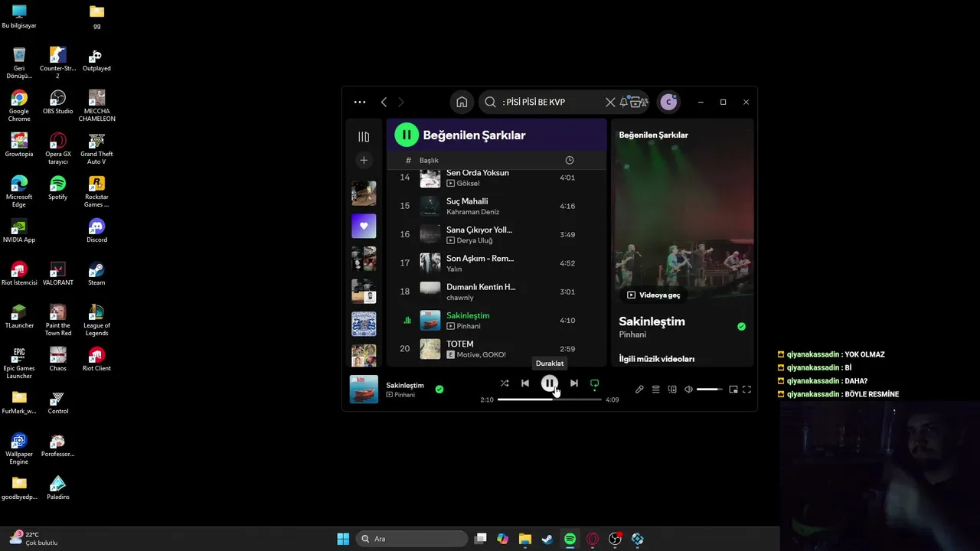Open artist Pinhani in track list
The image size is (980, 551).
pos(469,326)
